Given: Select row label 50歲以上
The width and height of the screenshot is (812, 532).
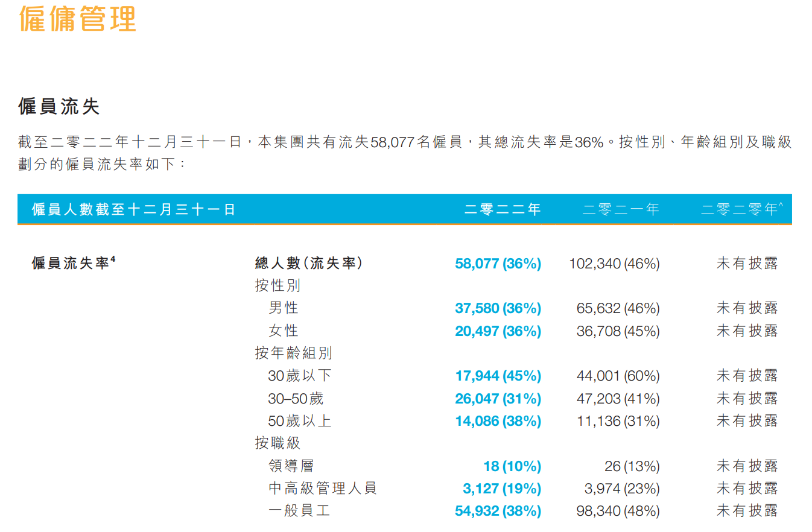Looking at the screenshot, I should (300, 421).
